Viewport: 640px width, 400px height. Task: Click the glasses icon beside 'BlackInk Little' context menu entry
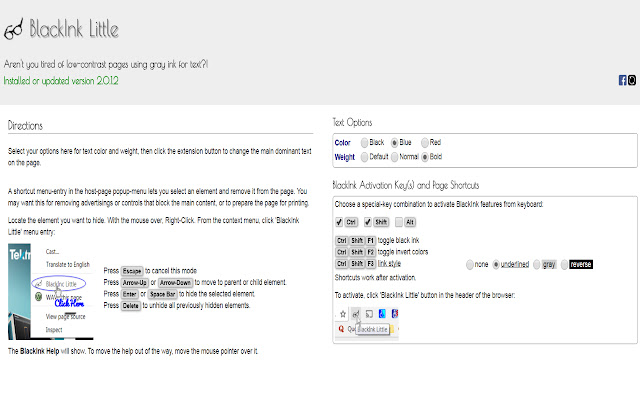[38, 284]
